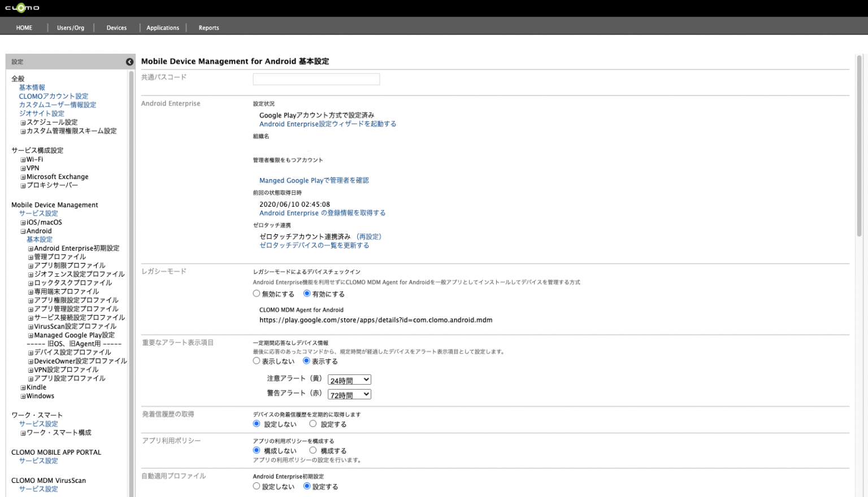Expand アプリ設定プロファイル node

coord(31,379)
